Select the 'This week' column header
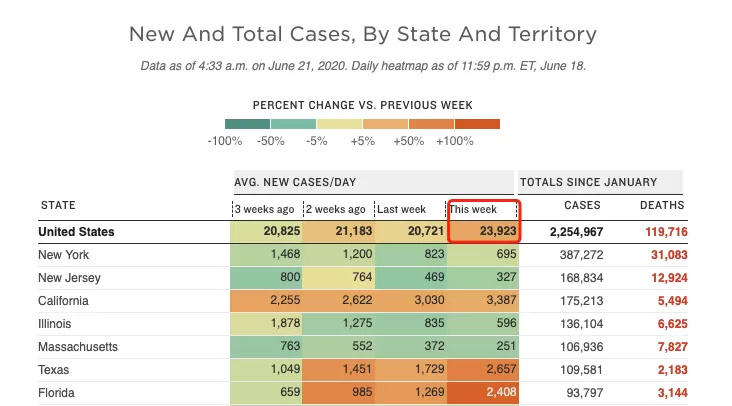Image resolution: width=732 pixels, height=406 pixels. click(473, 209)
